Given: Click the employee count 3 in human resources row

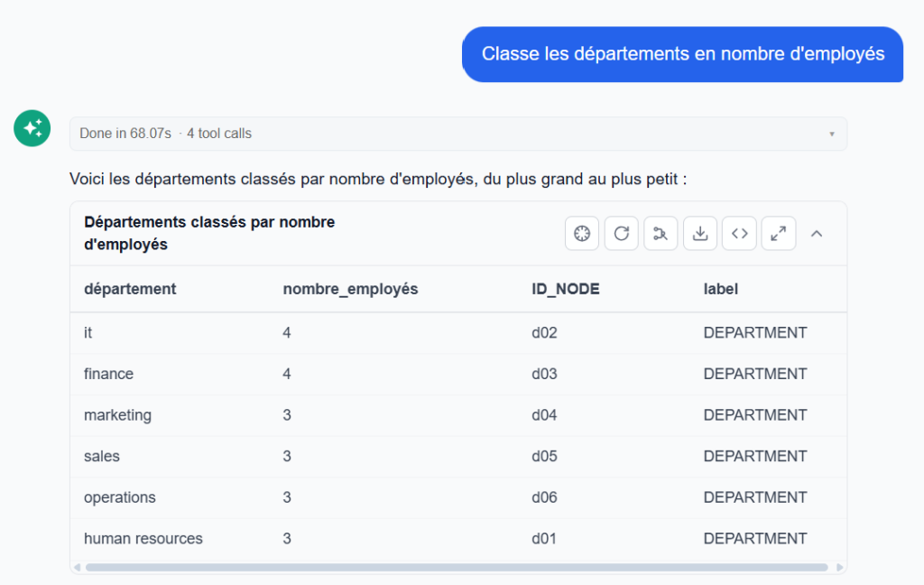Looking at the screenshot, I should point(287,538).
